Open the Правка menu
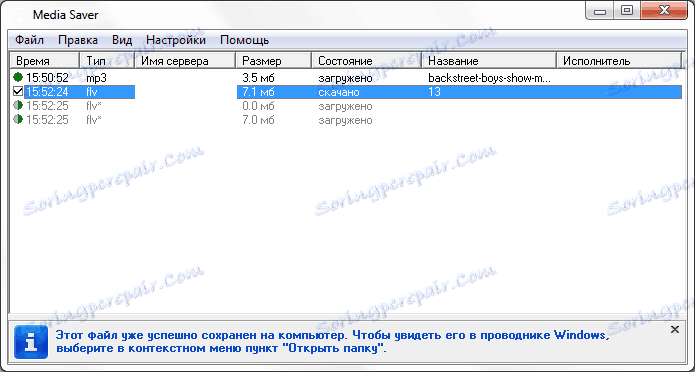This screenshot has width=695, height=372. point(78,40)
